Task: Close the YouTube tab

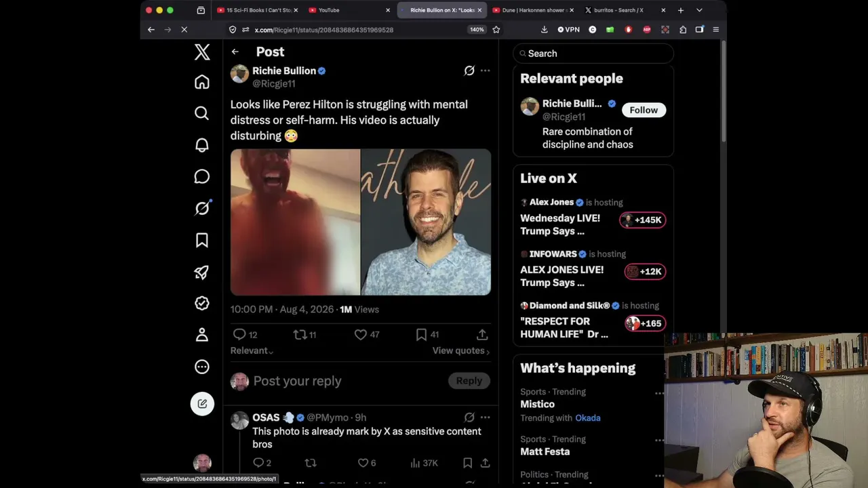Action: tap(388, 10)
